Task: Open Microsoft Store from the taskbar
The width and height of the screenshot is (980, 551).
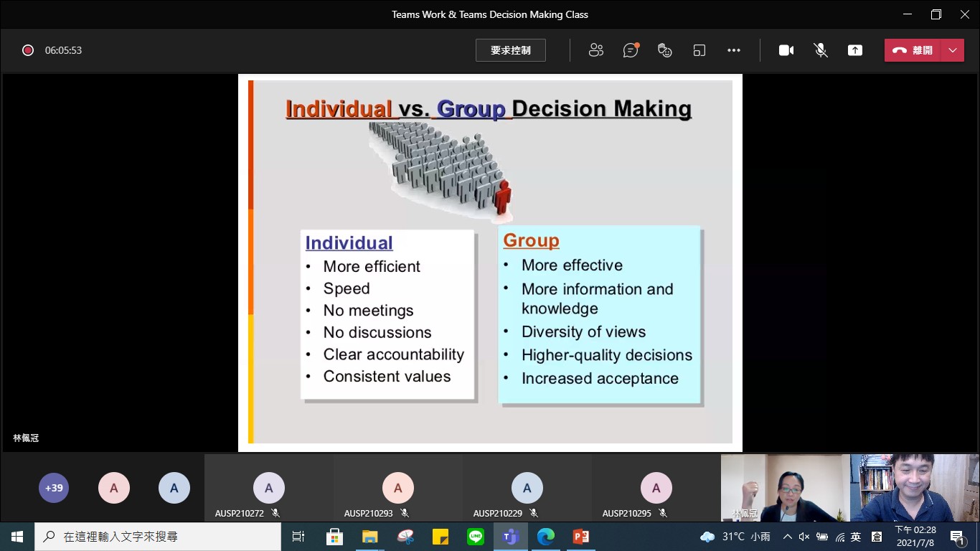Action: (334, 537)
